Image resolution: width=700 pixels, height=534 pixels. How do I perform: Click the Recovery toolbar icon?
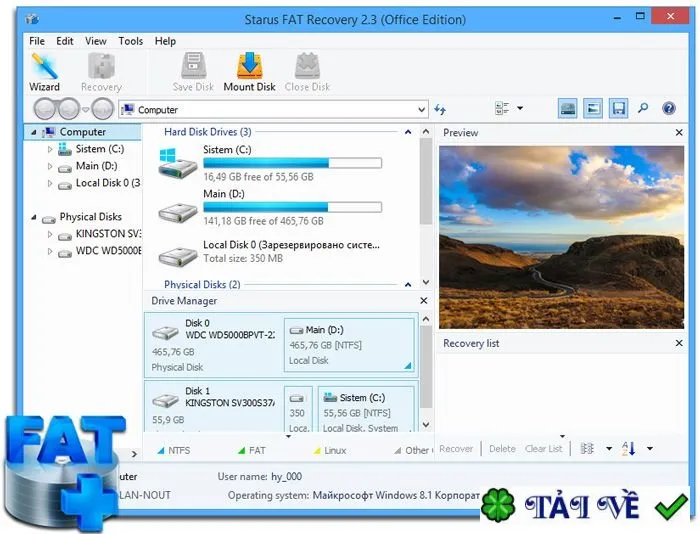point(101,72)
